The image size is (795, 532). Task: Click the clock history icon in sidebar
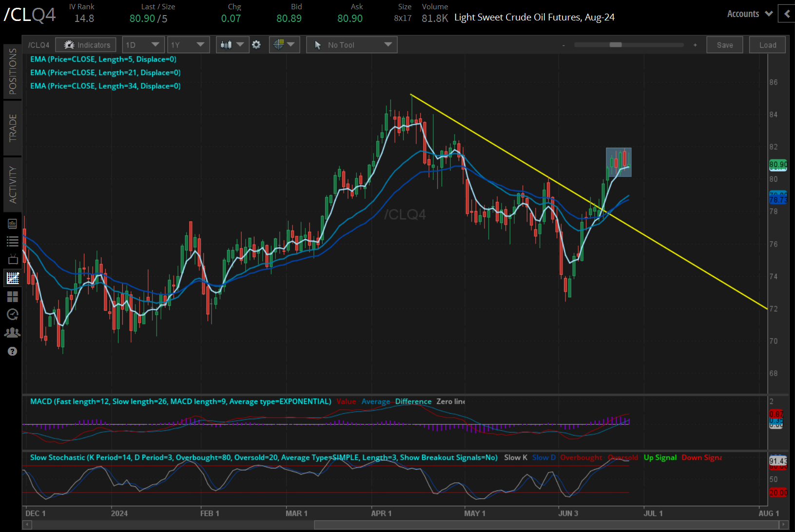(13, 314)
